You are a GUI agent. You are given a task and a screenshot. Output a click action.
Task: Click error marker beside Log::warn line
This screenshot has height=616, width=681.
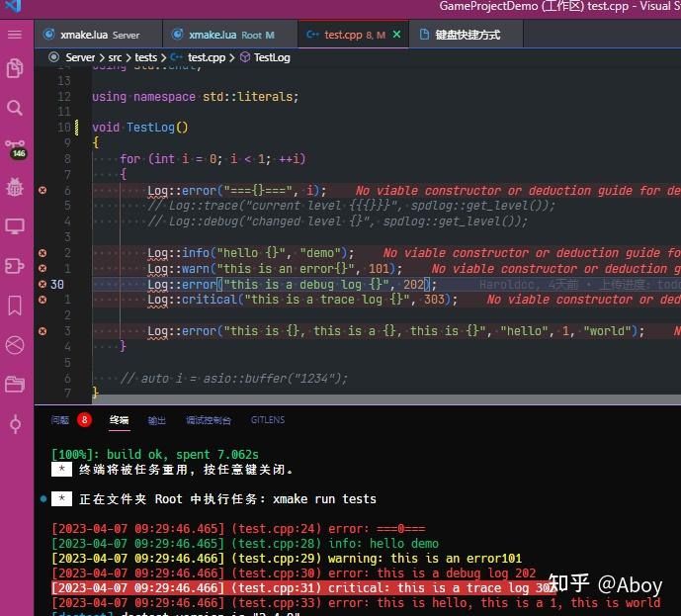[x=43, y=269]
